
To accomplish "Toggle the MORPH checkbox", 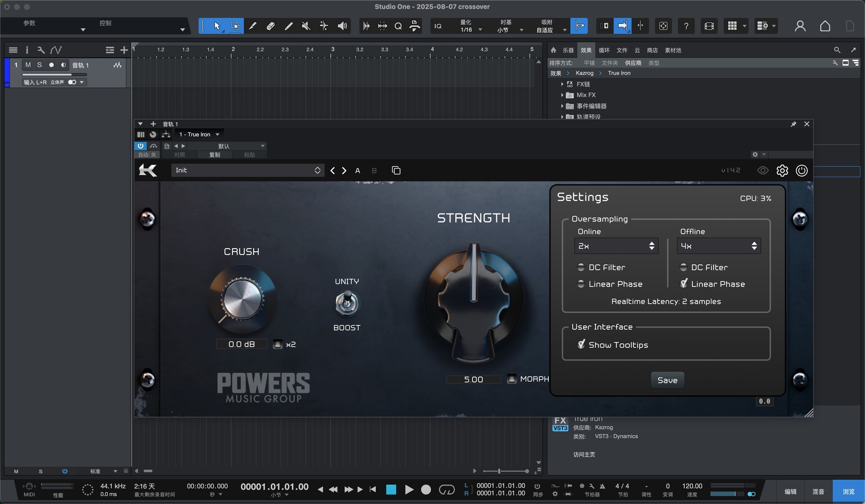I will pyautogui.click(x=512, y=379).
